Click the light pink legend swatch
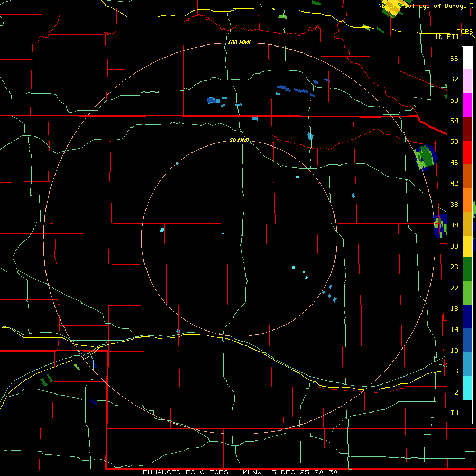This screenshot has height=476, width=476. [467, 81]
